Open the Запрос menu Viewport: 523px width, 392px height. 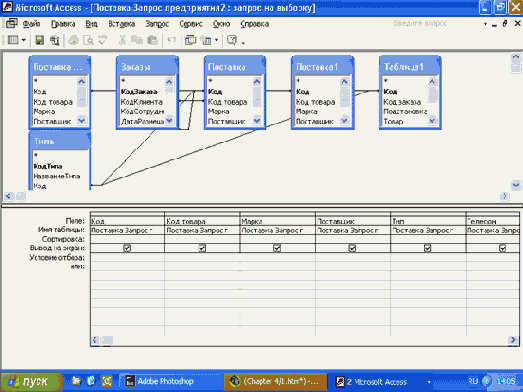point(157,24)
